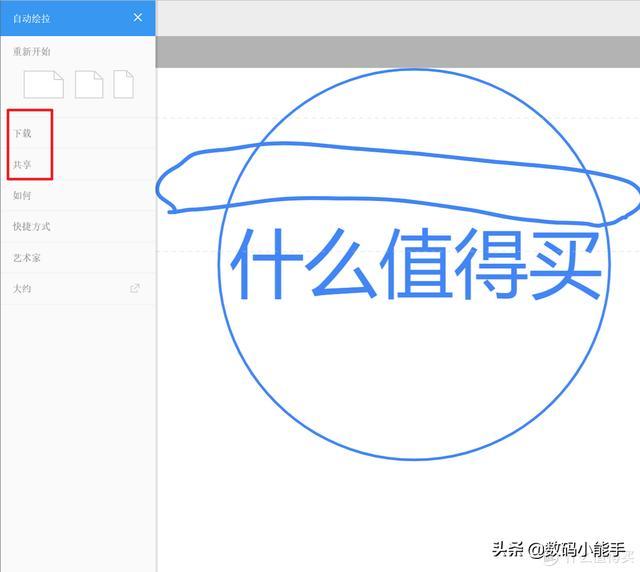This screenshot has width=640, height=572.
Task: Select the 什么值得买 text on canvas
Action: [415, 266]
